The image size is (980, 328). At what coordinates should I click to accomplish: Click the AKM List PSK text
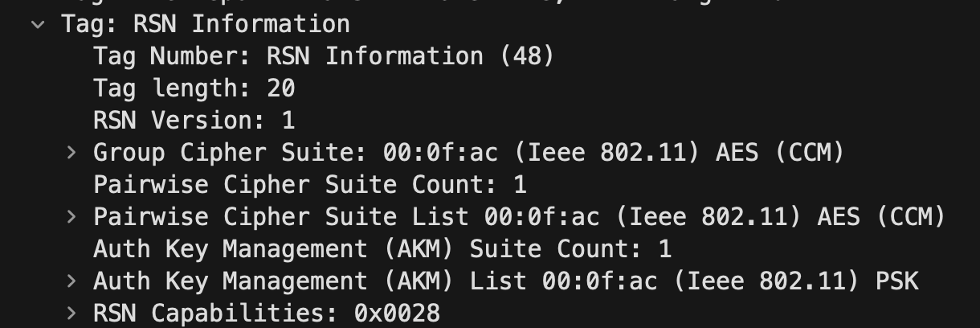tap(505, 281)
